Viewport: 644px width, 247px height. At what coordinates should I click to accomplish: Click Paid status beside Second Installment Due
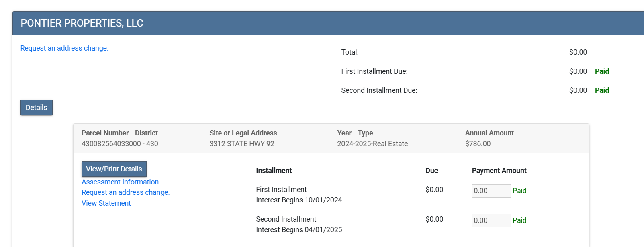click(602, 90)
